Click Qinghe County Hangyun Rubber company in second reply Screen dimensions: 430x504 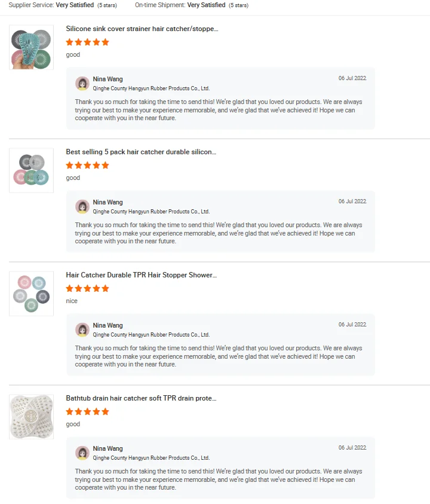click(x=151, y=212)
